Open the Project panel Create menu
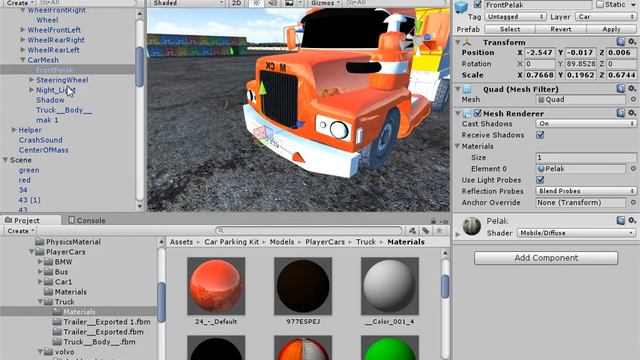 tap(20, 231)
